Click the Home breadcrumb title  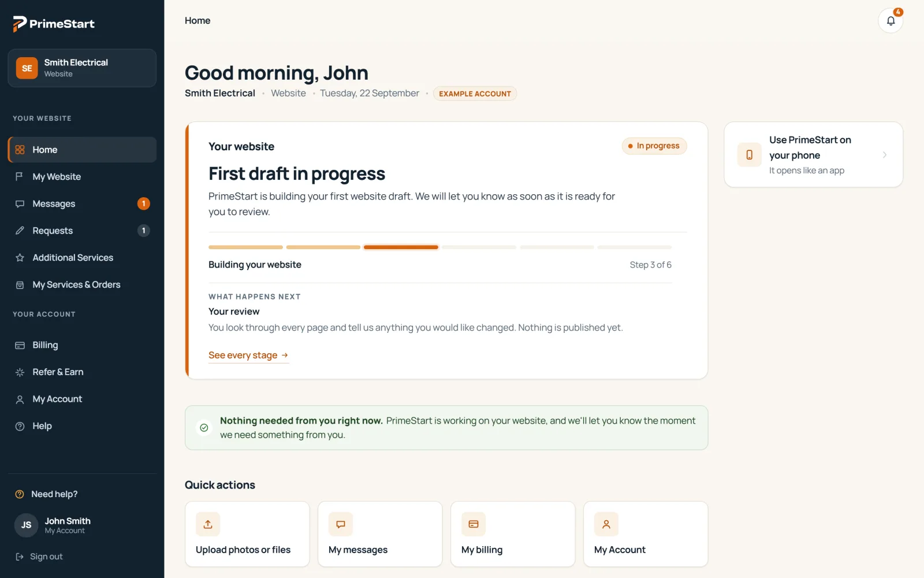tap(198, 21)
